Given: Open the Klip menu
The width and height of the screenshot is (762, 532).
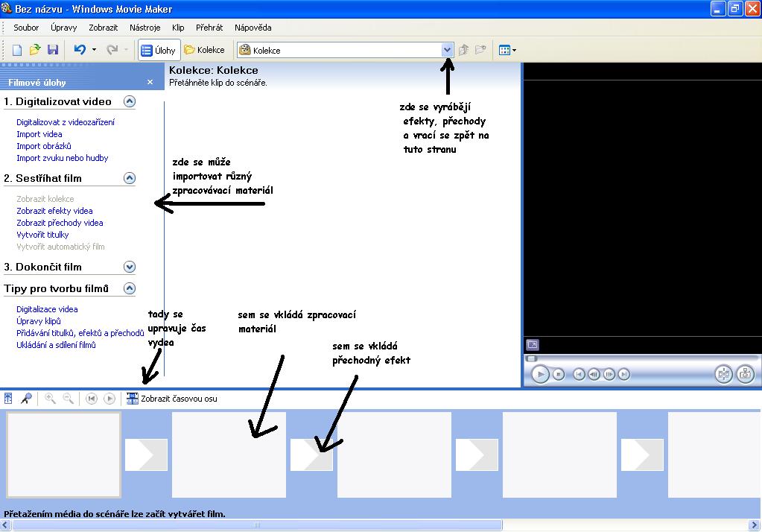Looking at the screenshot, I should [x=178, y=28].
